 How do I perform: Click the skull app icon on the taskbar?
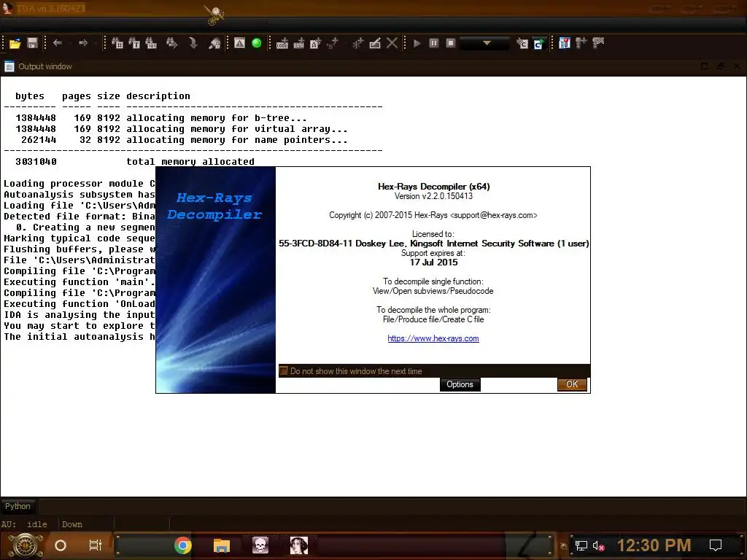pyautogui.click(x=260, y=545)
